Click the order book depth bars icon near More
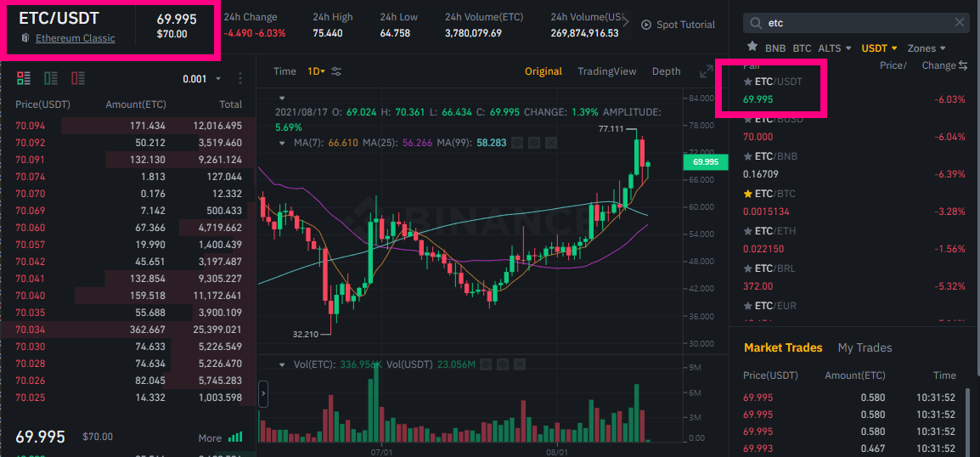980x457 pixels. [235, 437]
